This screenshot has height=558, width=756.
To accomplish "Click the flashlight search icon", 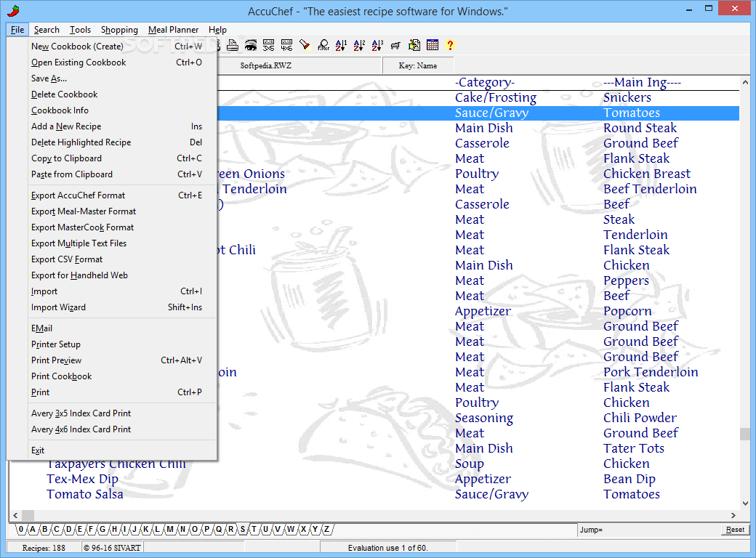I will click(305, 45).
